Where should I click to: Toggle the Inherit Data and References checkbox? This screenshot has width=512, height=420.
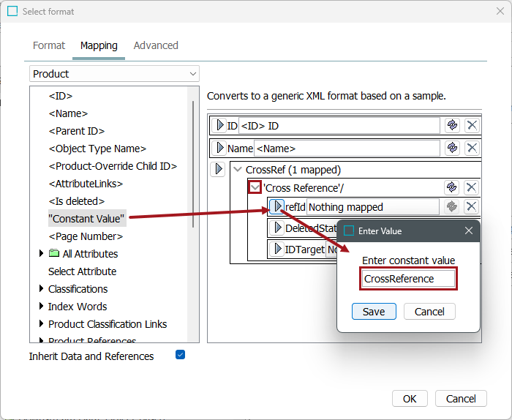pos(180,356)
